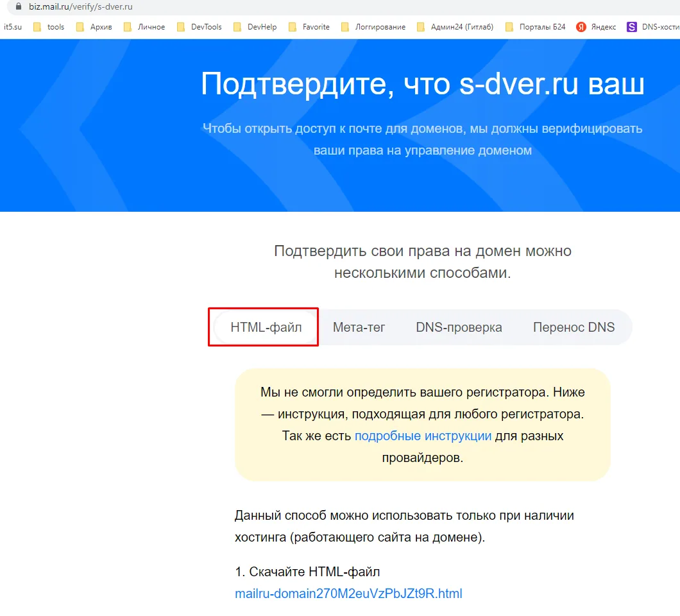The width and height of the screenshot is (680, 616).
Task: Select the HTML-файл tab
Action: 266,327
